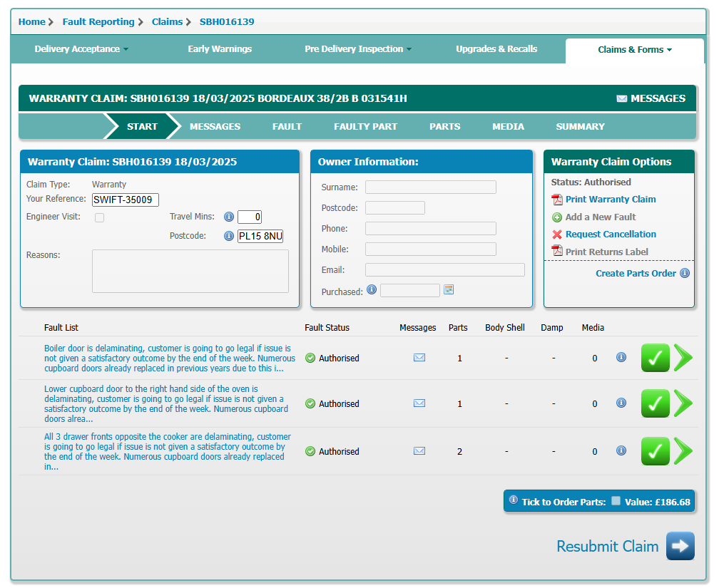Click the owner Surname input field
724x588 pixels.
tap(431, 187)
